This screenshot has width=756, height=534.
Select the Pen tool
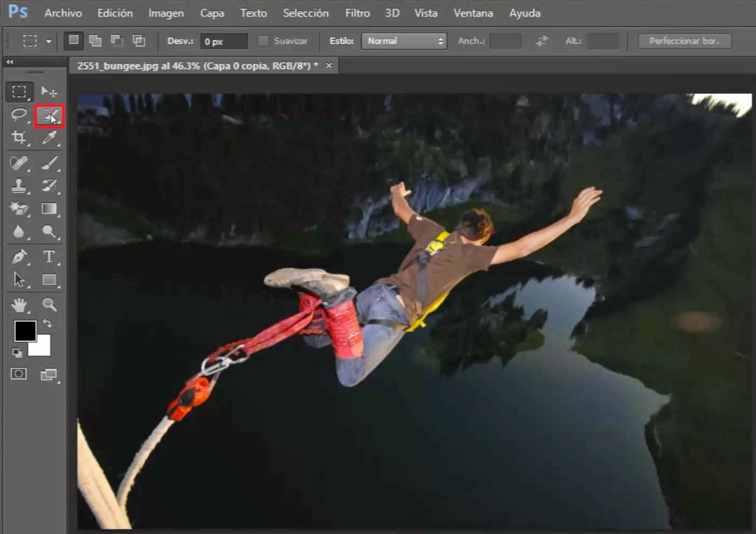(x=19, y=256)
